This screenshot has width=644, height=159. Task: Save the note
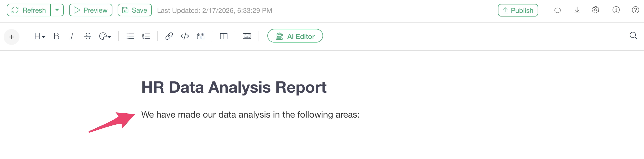[135, 10]
